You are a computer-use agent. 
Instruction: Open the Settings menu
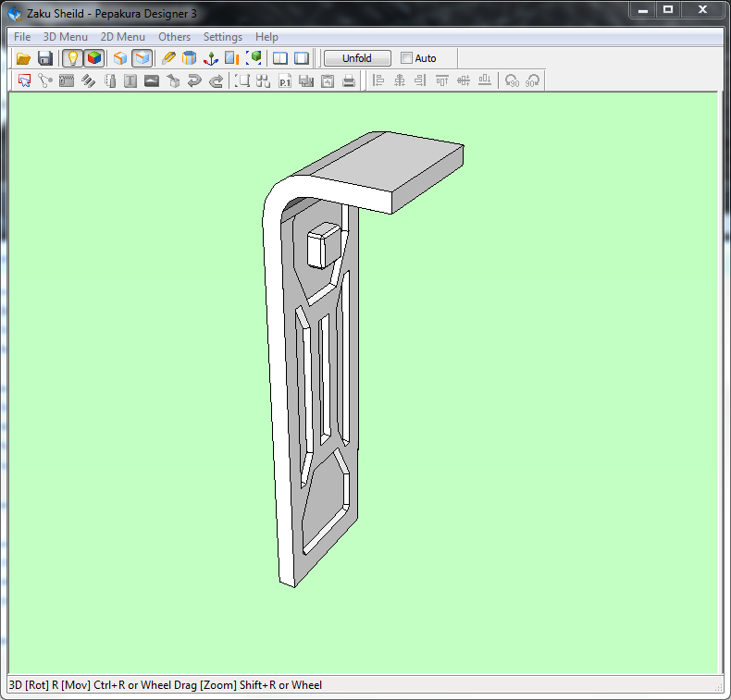(223, 37)
